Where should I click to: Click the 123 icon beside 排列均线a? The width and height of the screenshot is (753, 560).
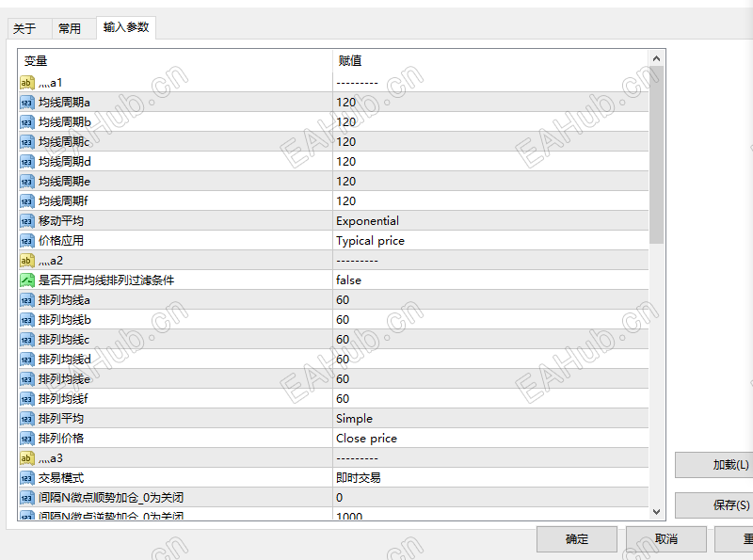pyautogui.click(x=25, y=299)
